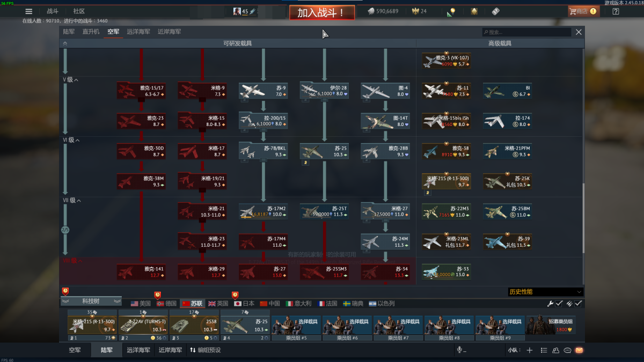This screenshot has width=644, height=362.
Task: Select the 美国 nation tab
Action: (141, 304)
